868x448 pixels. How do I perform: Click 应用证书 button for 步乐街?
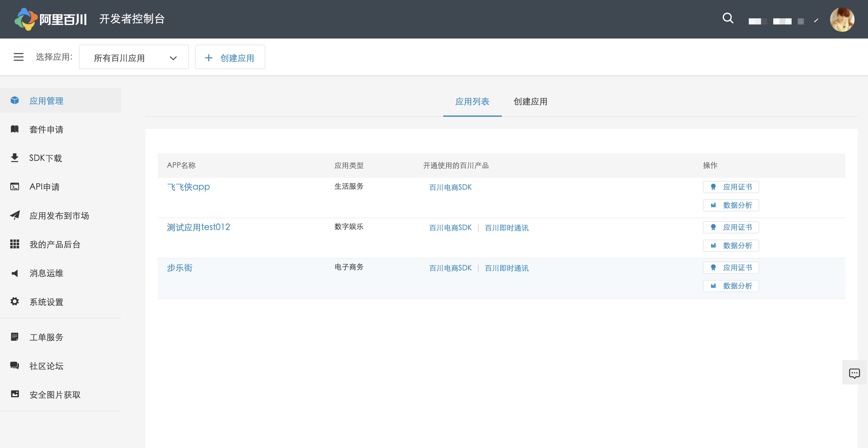click(731, 268)
